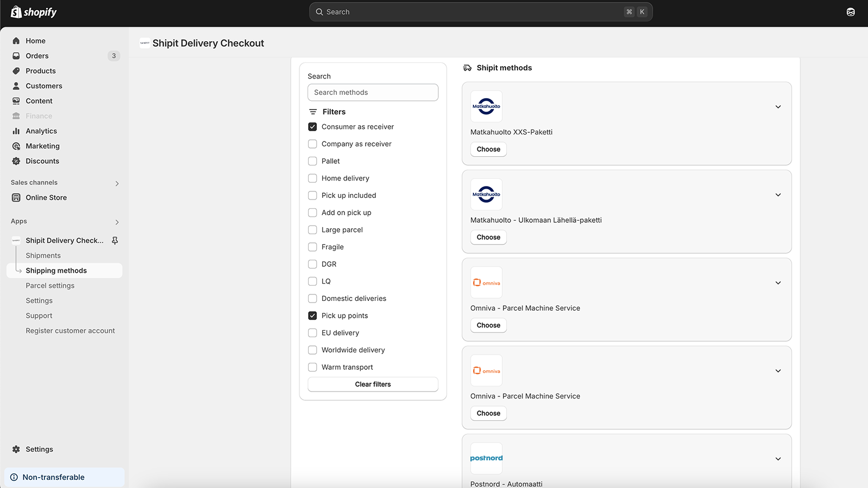Click the Shopify logo
Image resolution: width=868 pixels, height=488 pixels.
click(34, 12)
